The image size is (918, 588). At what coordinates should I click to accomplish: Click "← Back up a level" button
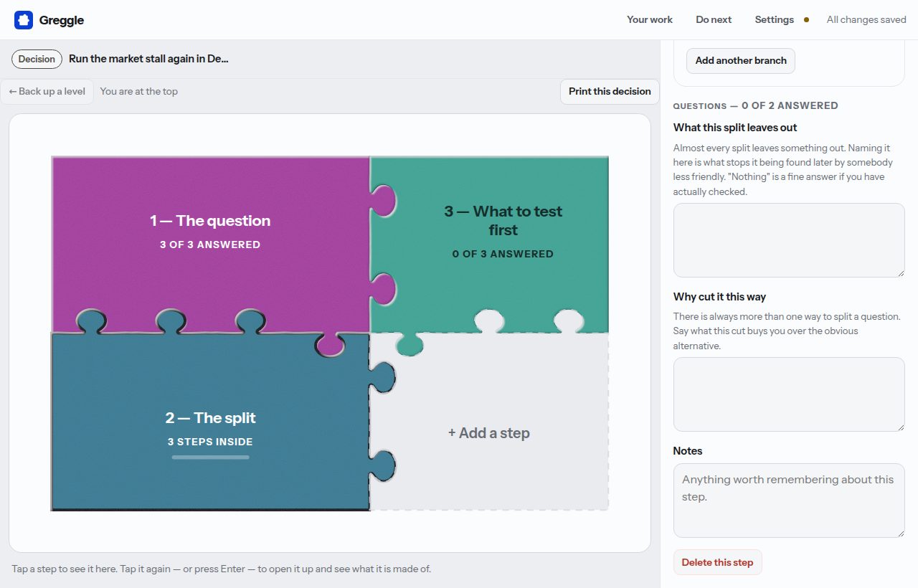tap(47, 91)
